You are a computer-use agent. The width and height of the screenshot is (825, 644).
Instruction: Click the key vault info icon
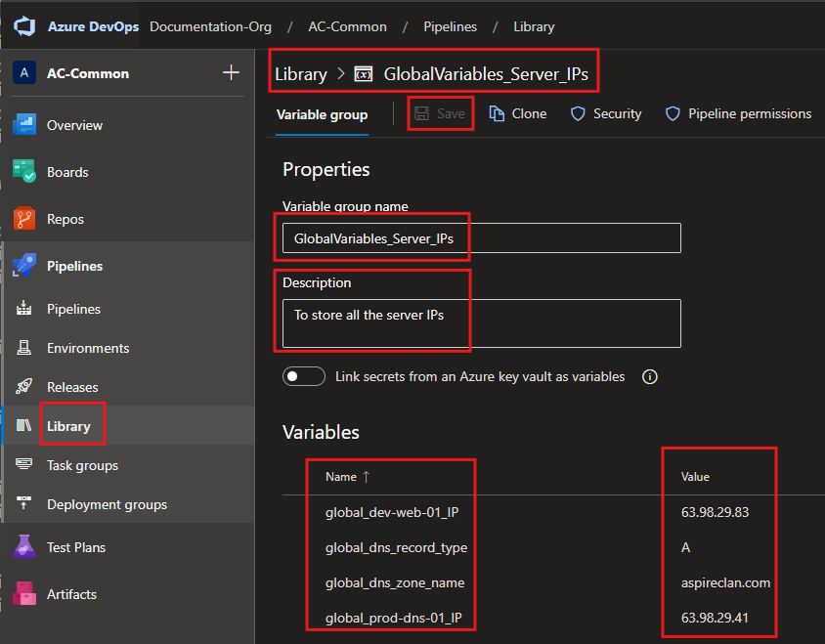coord(650,376)
